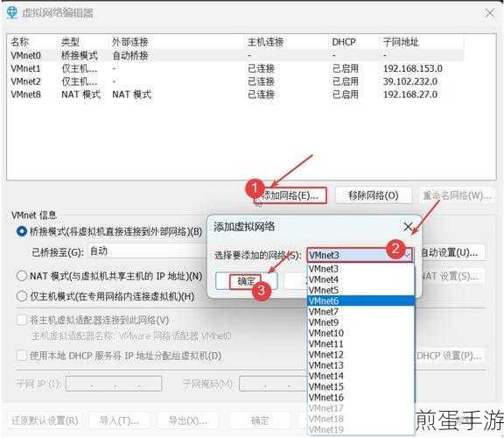This screenshot has width=504, height=438.
Task: Pick VMnet11 from the dropdown list
Action: [x=360, y=343]
